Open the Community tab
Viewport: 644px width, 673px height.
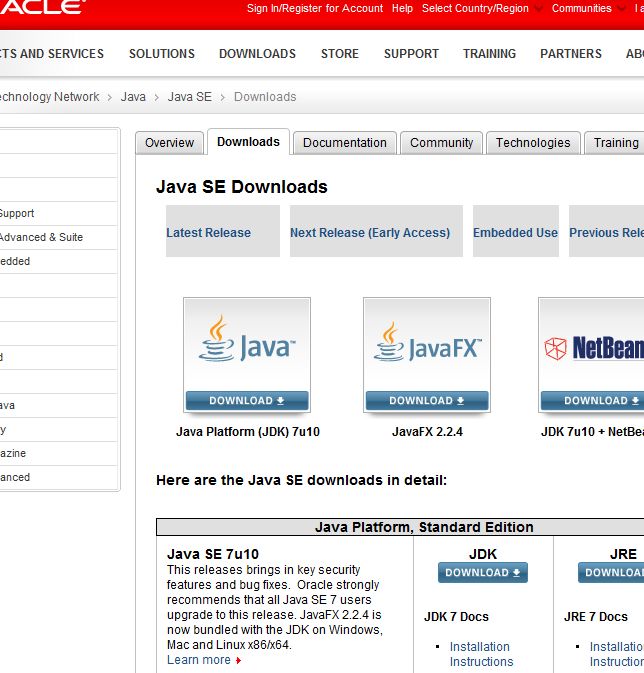(x=441, y=142)
